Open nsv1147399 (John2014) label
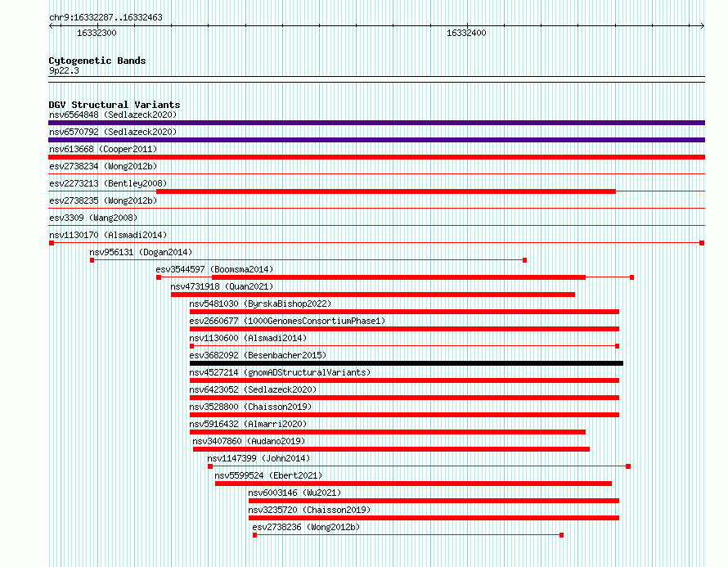The width and height of the screenshot is (728, 567). [x=258, y=458]
